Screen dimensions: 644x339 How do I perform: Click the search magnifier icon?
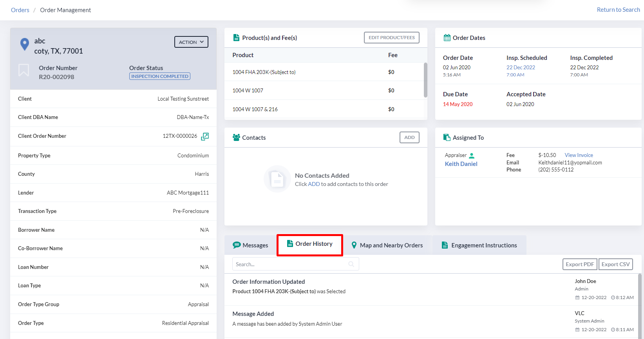[x=351, y=264]
